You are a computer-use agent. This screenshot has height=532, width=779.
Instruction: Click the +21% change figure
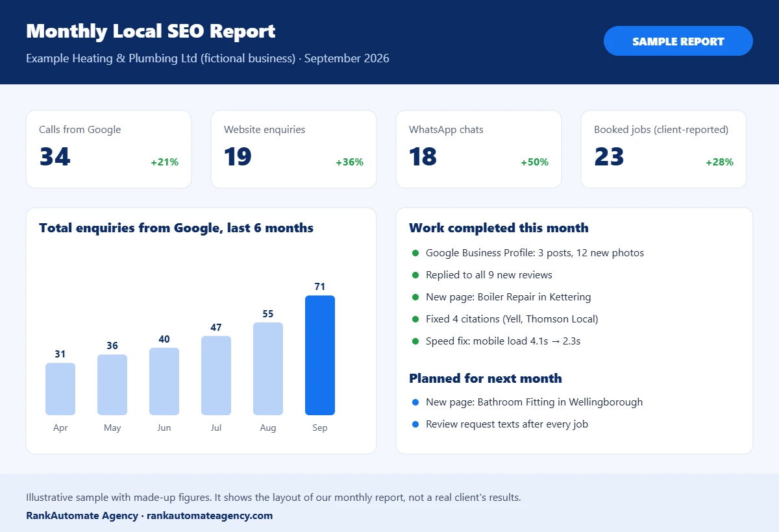click(x=164, y=162)
